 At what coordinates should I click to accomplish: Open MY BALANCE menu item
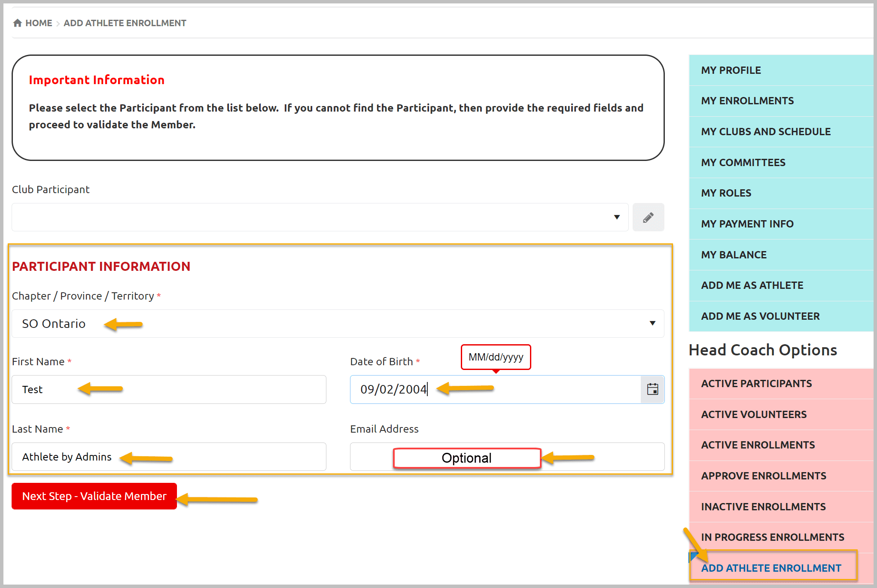click(781, 255)
